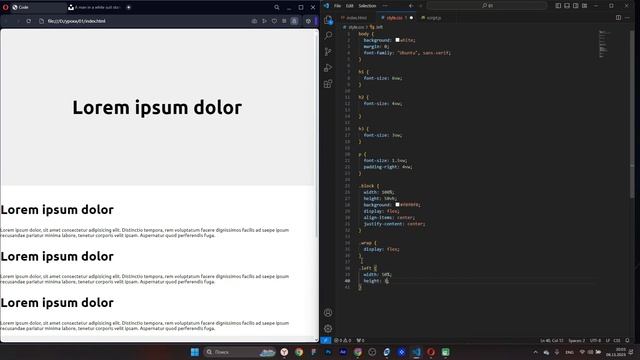The image size is (640, 360).
Task: Reload the page in Opera
Action: (x=29, y=21)
